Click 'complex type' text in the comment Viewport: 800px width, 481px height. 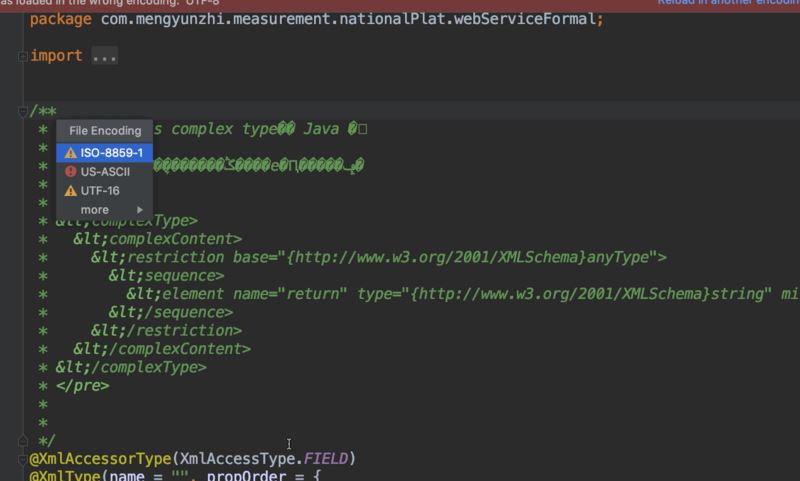223,129
